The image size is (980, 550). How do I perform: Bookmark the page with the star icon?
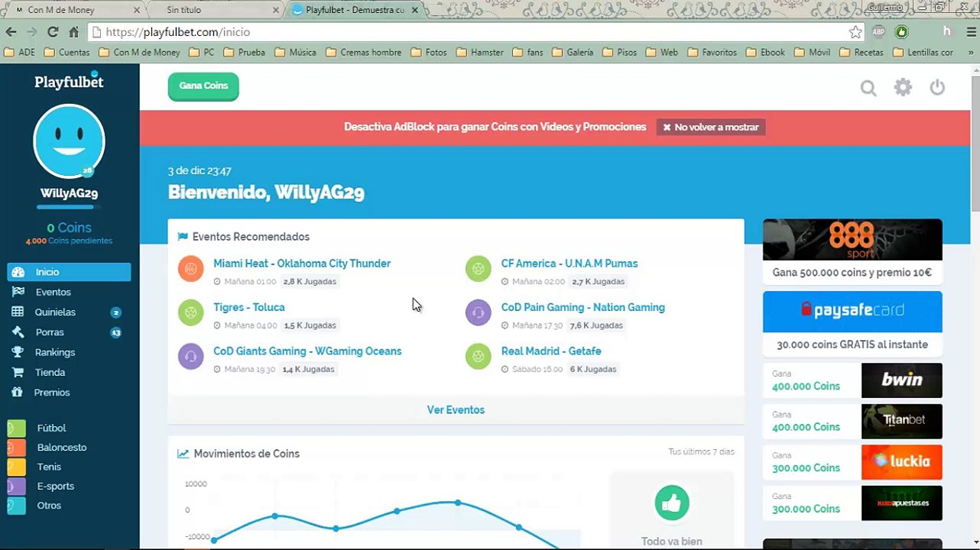[x=855, y=32]
